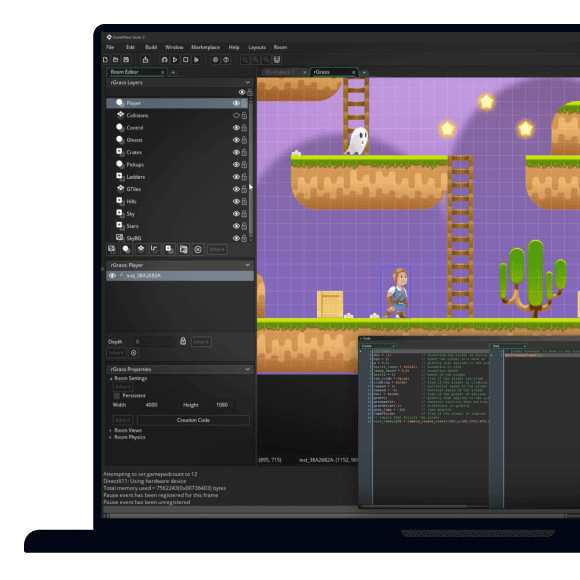Click the code editor horizontal scrollbar
580x580 pixels.
pyautogui.click(x=414, y=506)
